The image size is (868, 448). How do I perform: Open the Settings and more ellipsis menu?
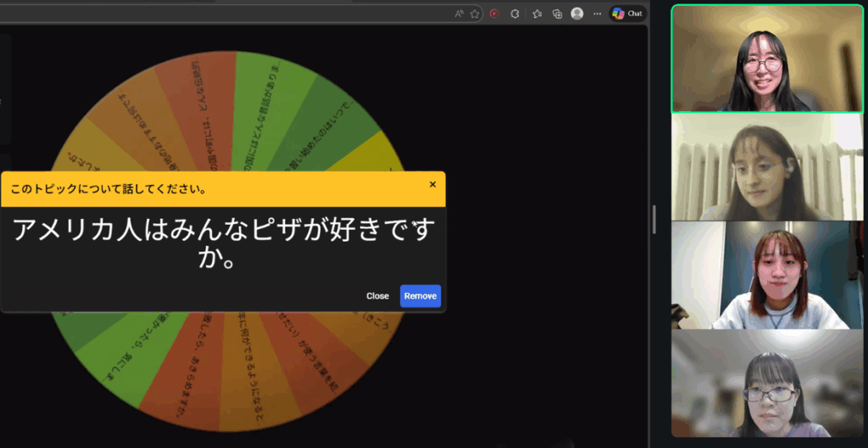pyautogui.click(x=597, y=14)
